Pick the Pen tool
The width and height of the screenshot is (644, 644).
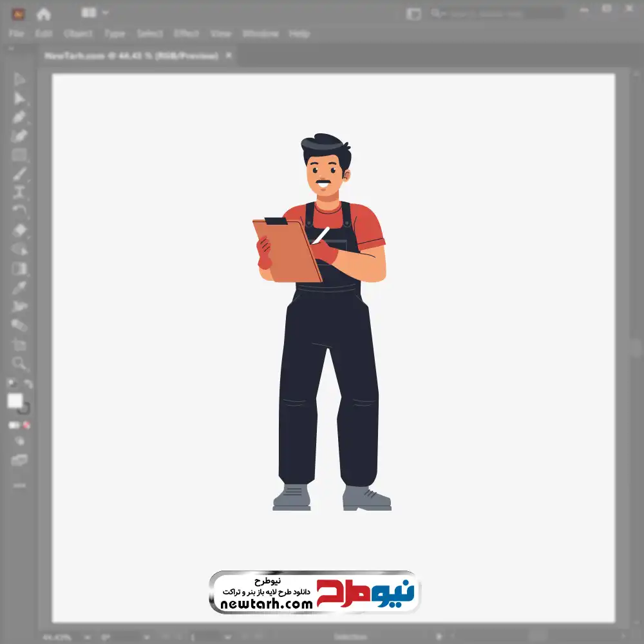pos(19,117)
